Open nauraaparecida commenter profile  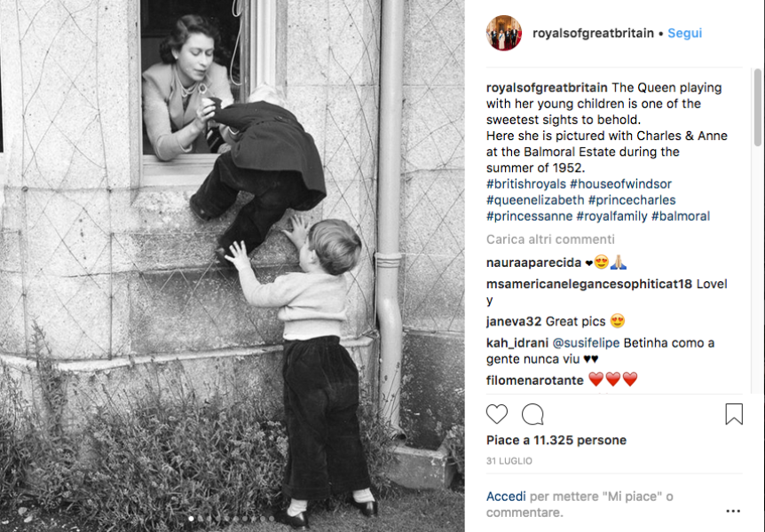tap(533, 262)
